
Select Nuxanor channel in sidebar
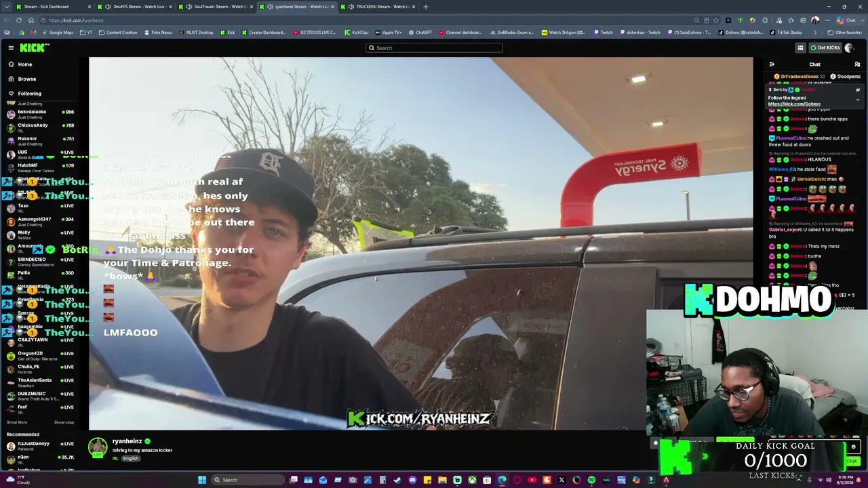coord(41,141)
